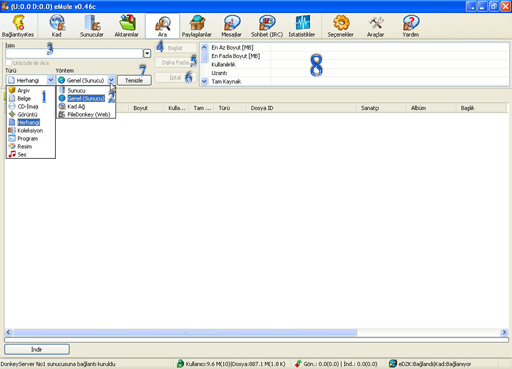Choose Arşiv in the file type list

point(31,90)
